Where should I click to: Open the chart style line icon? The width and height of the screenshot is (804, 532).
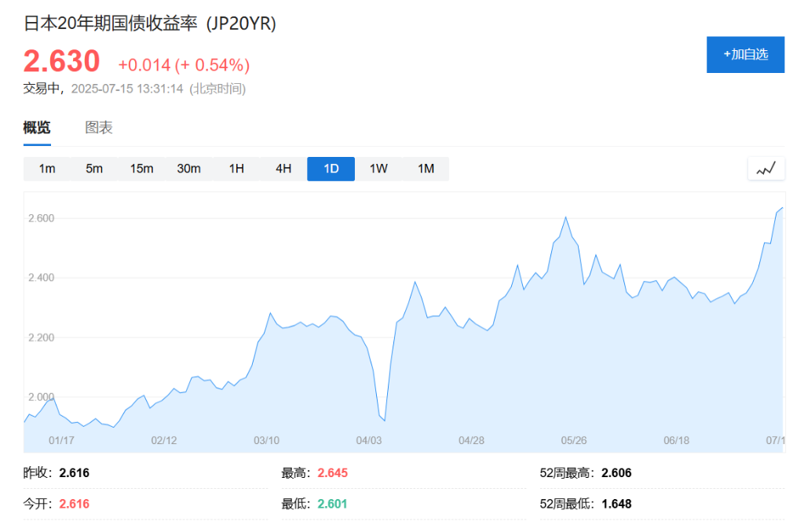point(766,168)
